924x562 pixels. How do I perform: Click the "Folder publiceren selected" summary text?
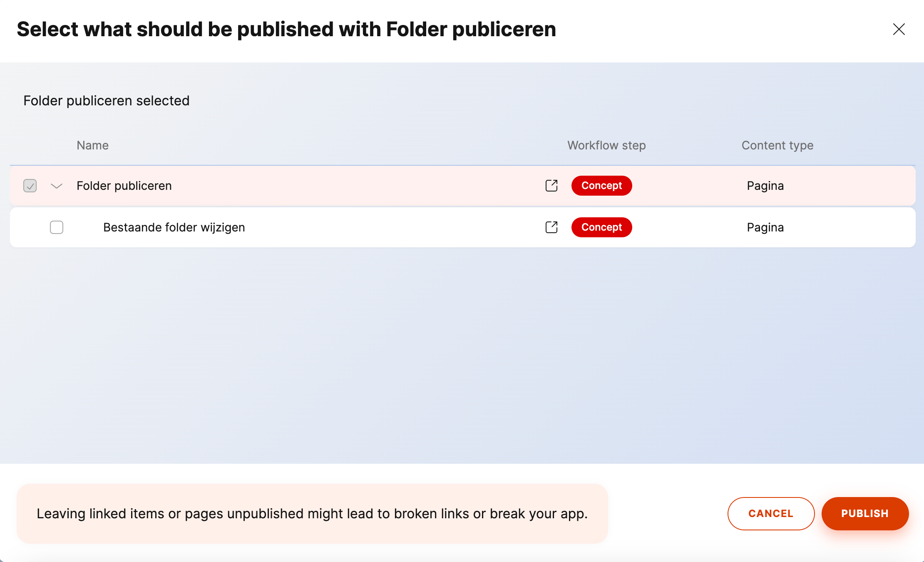click(x=107, y=101)
